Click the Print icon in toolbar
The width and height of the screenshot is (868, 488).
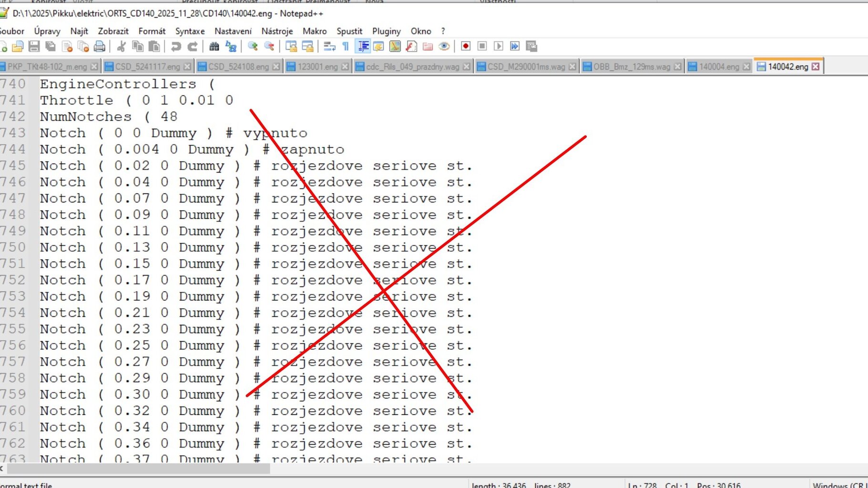(x=99, y=46)
